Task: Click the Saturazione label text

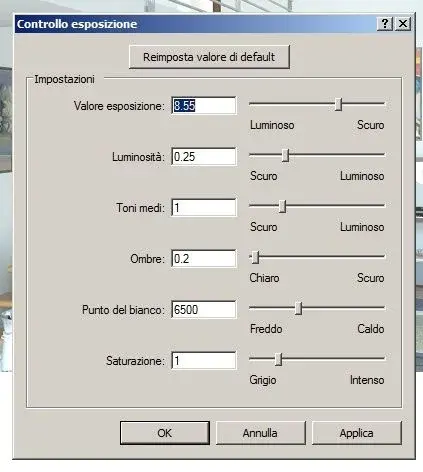Action: 135,361
